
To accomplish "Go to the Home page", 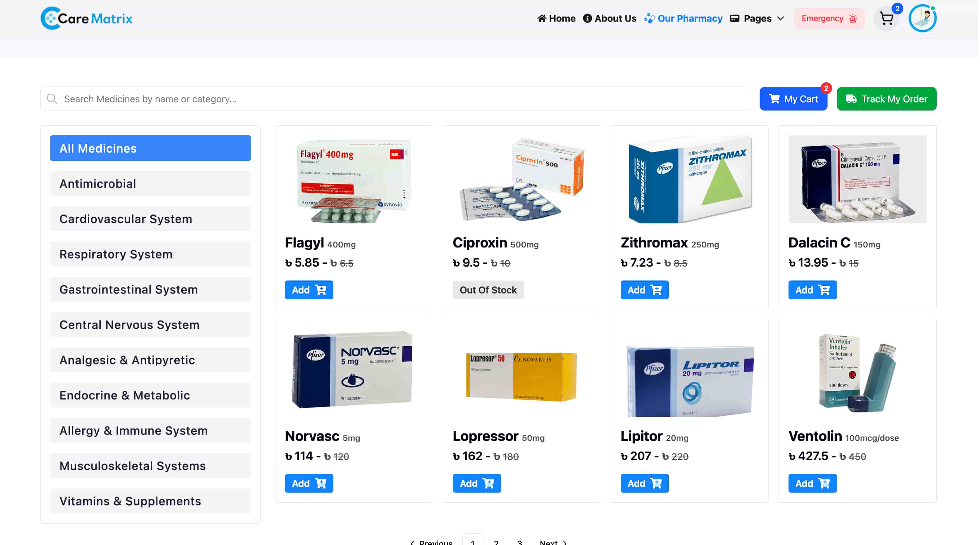I will tap(557, 18).
